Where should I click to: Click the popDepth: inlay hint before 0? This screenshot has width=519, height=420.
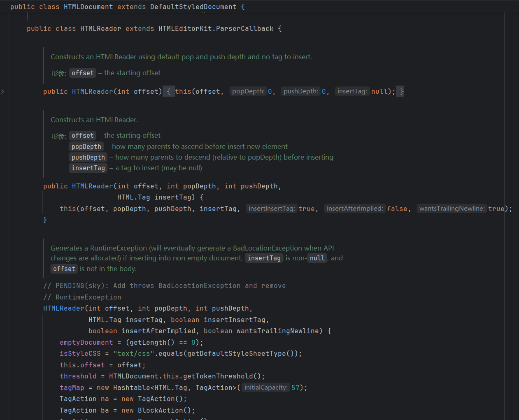tap(248, 91)
